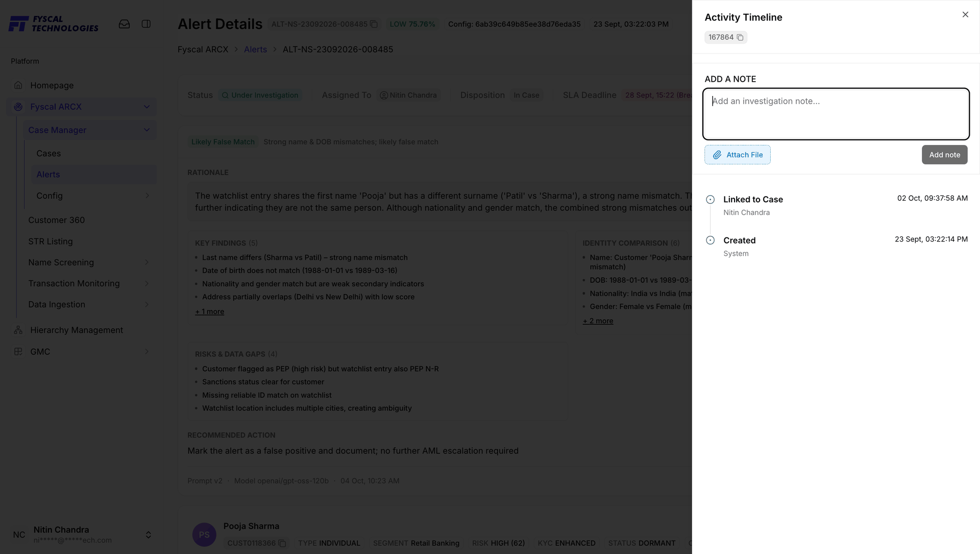
Task: Copy the 167864 ID in Activity Timeline
Action: (740, 37)
